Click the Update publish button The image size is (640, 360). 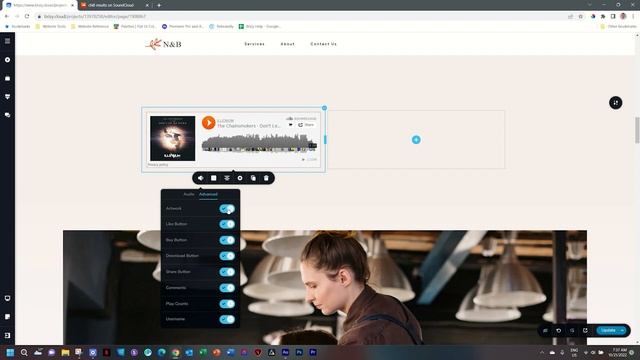pyautogui.click(x=608, y=330)
